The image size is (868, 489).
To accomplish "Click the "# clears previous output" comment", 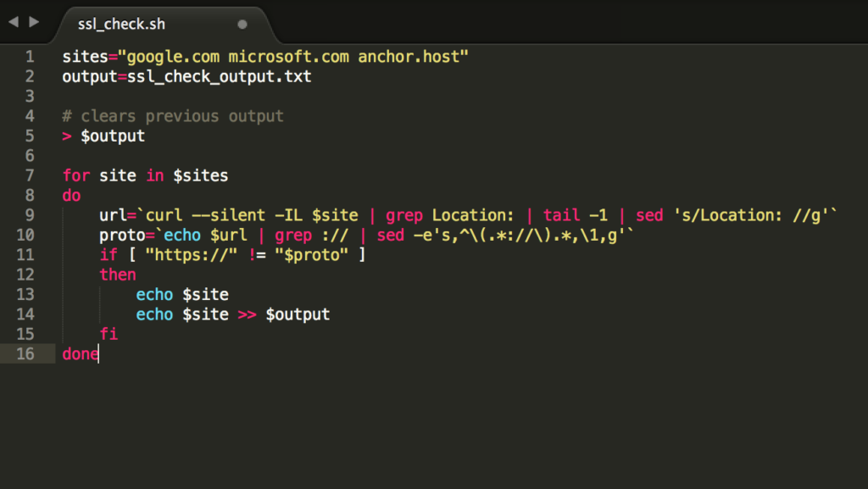I will (x=173, y=116).
